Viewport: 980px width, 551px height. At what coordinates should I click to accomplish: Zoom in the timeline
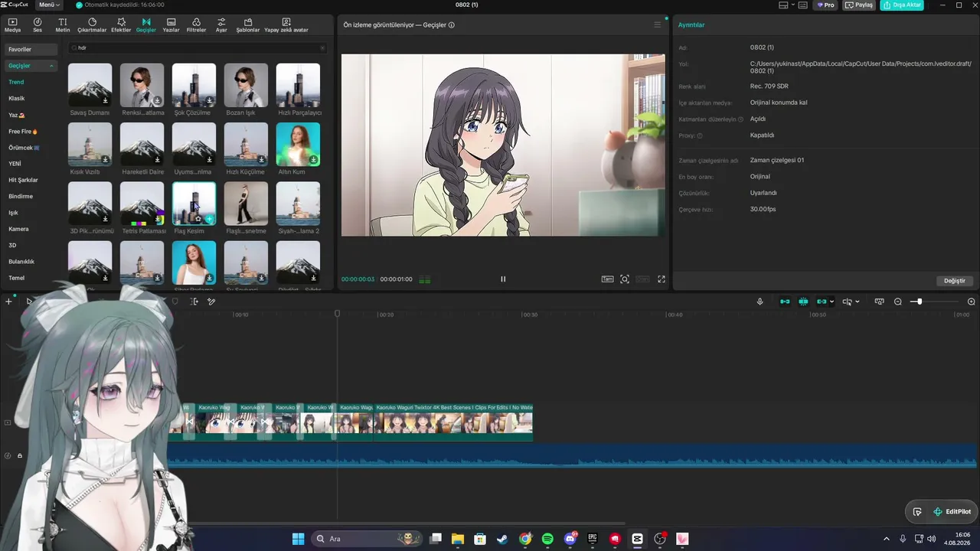click(972, 302)
